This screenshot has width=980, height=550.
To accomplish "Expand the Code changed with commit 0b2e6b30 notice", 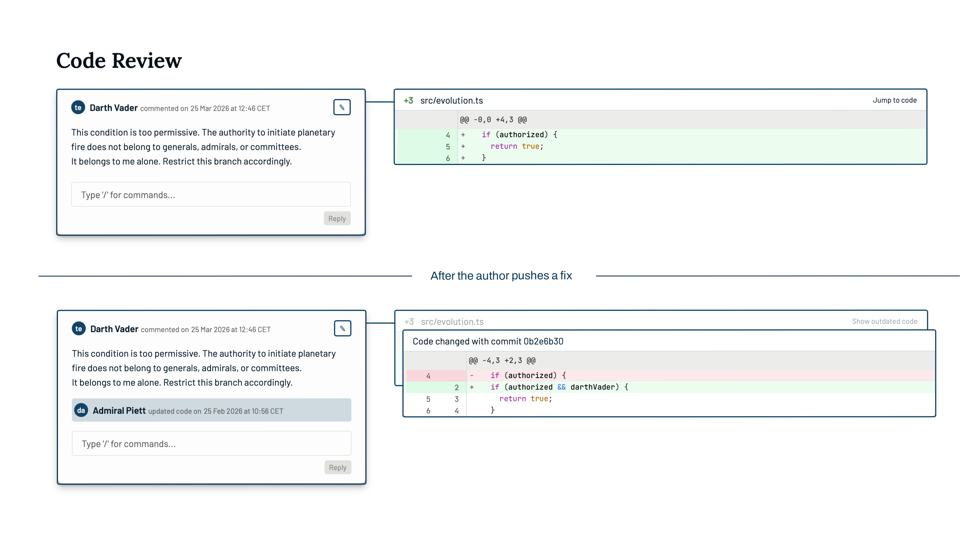I will pyautogui.click(x=488, y=341).
